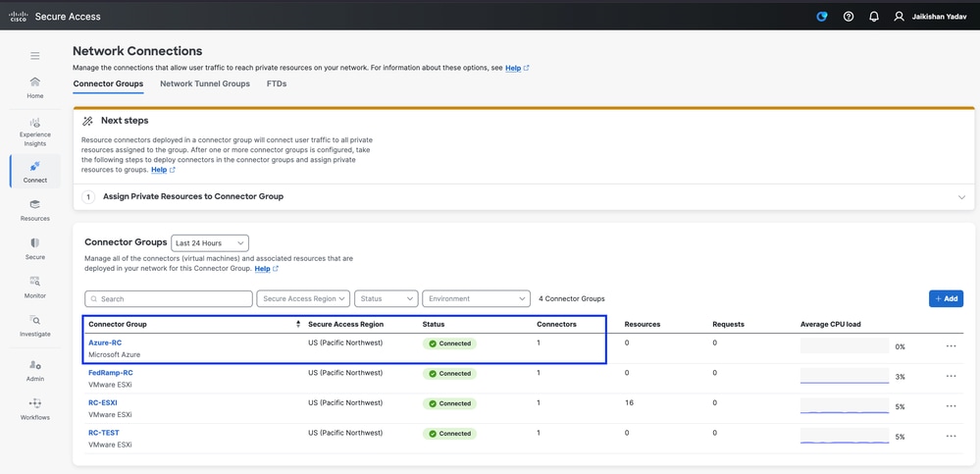Open Investigate from the sidebar
The width and height of the screenshot is (980, 474).
tap(35, 325)
